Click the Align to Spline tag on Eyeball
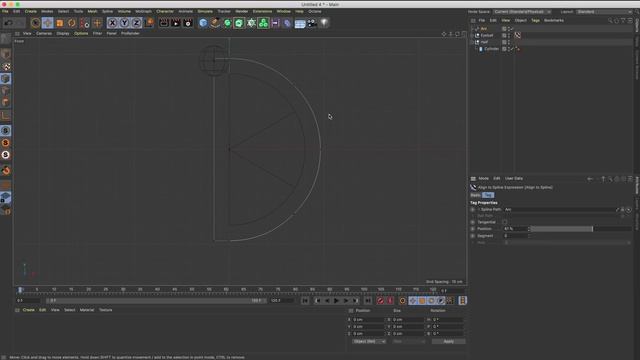The height and width of the screenshot is (360, 640). pyautogui.click(x=518, y=36)
